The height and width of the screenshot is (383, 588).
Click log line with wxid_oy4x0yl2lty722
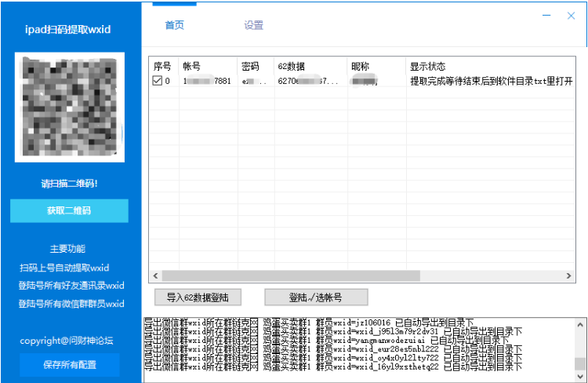tap(333, 358)
